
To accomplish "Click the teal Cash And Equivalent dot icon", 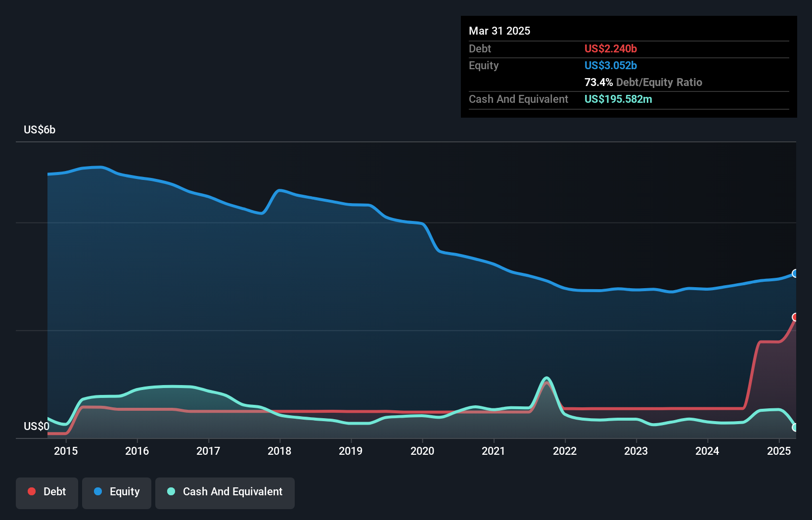I will pos(171,491).
